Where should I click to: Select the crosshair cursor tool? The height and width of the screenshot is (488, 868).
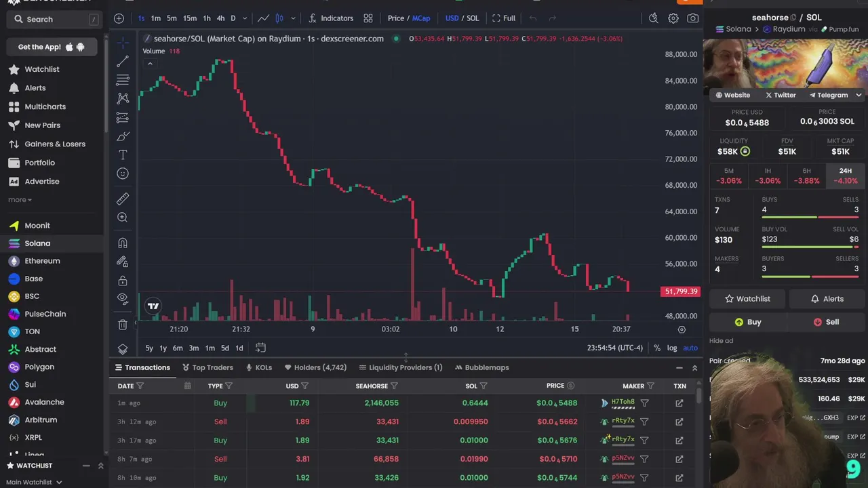pos(123,43)
